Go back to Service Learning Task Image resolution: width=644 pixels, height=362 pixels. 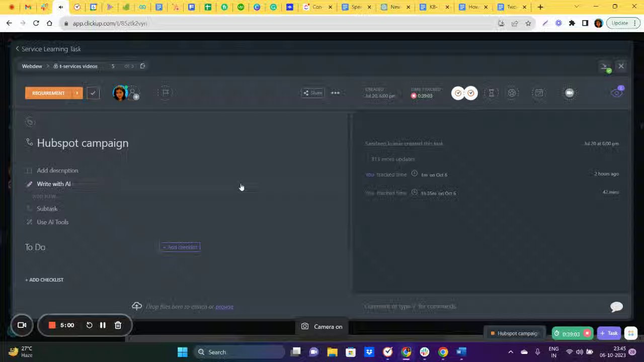48,49
